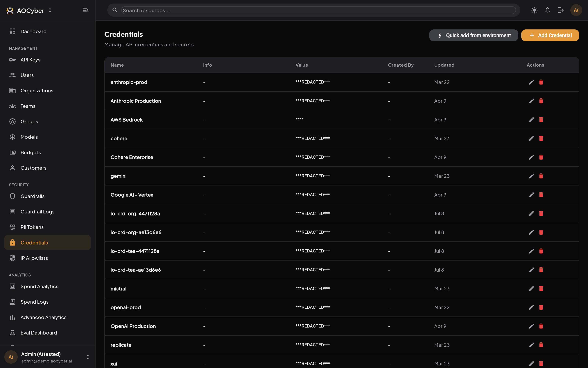Delete io-crd-tea-4471128a credential
The height and width of the screenshot is (368, 588).
(x=541, y=251)
